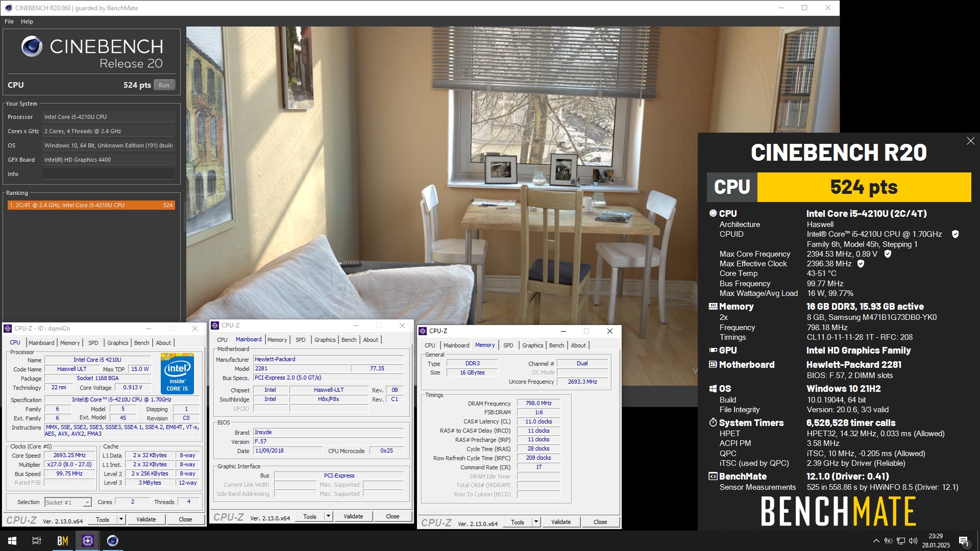Click the CPU chip icon in BenchMate panel
The height and width of the screenshot is (551, 980).
coord(713,214)
